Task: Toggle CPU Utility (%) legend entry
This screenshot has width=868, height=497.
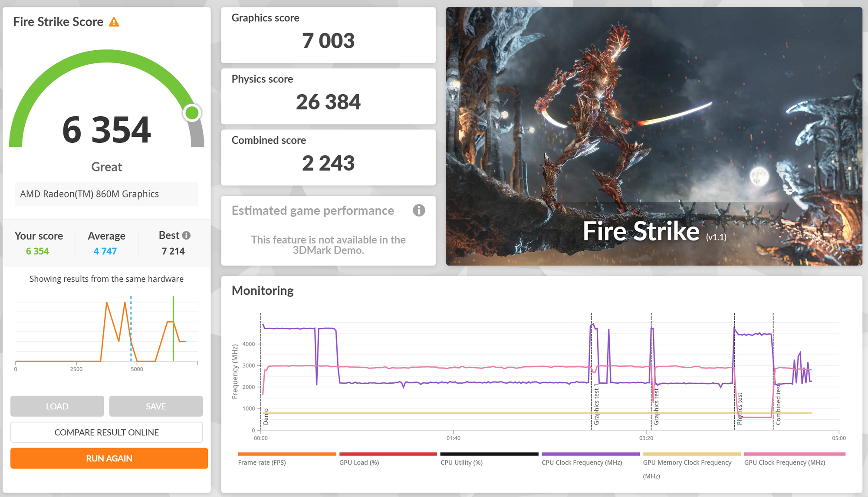Action: (461, 462)
